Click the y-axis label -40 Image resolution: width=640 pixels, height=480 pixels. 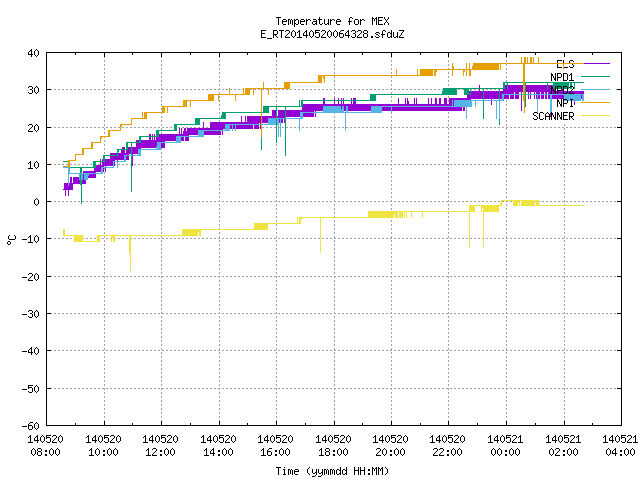click(x=31, y=351)
